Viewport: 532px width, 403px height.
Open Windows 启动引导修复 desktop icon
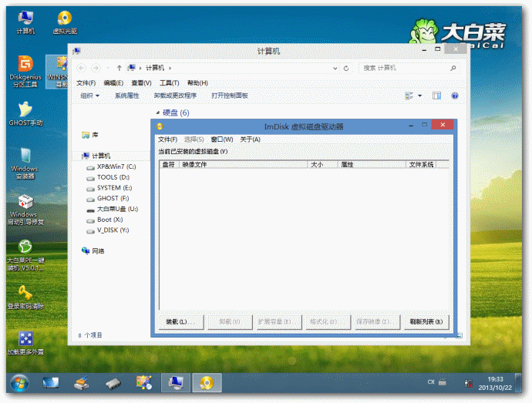tap(25, 210)
